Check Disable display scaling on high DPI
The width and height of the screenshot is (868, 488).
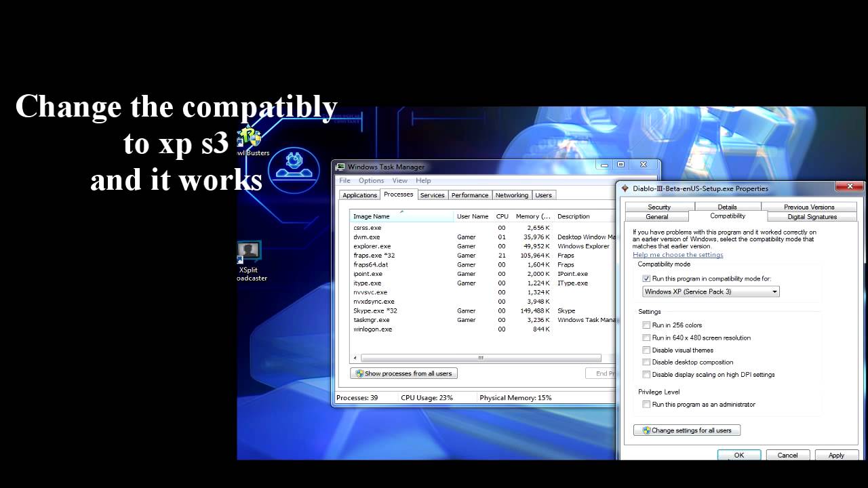pos(646,374)
